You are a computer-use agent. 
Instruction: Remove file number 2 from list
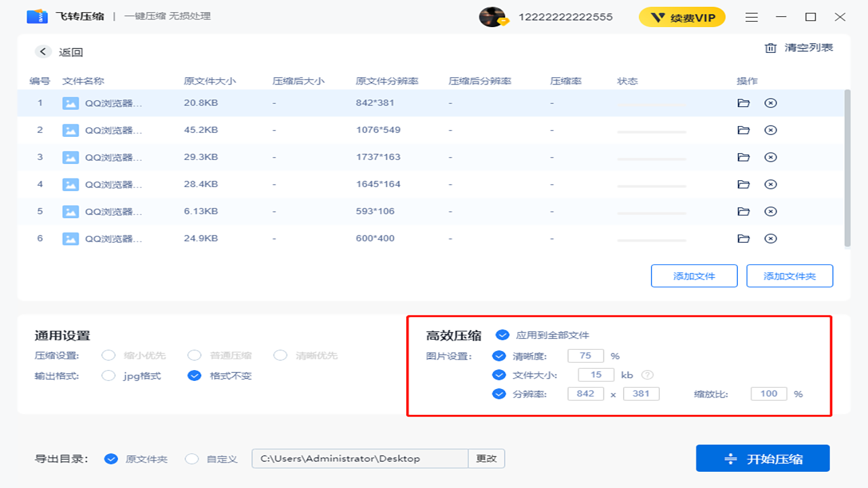(x=770, y=130)
